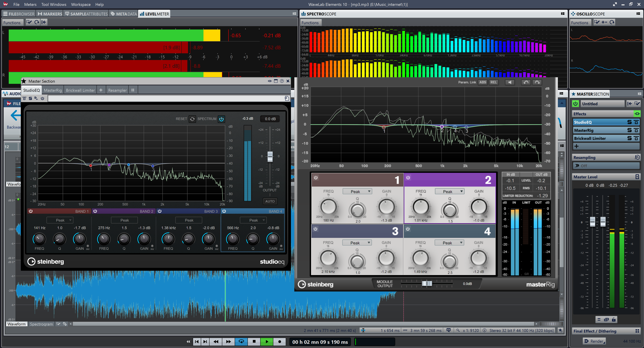Image resolution: width=644 pixels, height=348 pixels.
Task: Click the StudioEQ RESET icon
Action: [x=192, y=119]
